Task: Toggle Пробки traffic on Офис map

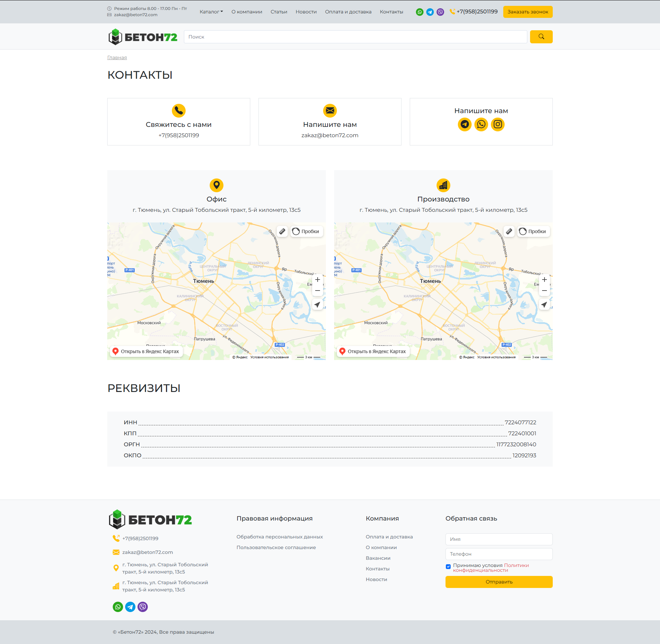Action: (306, 231)
